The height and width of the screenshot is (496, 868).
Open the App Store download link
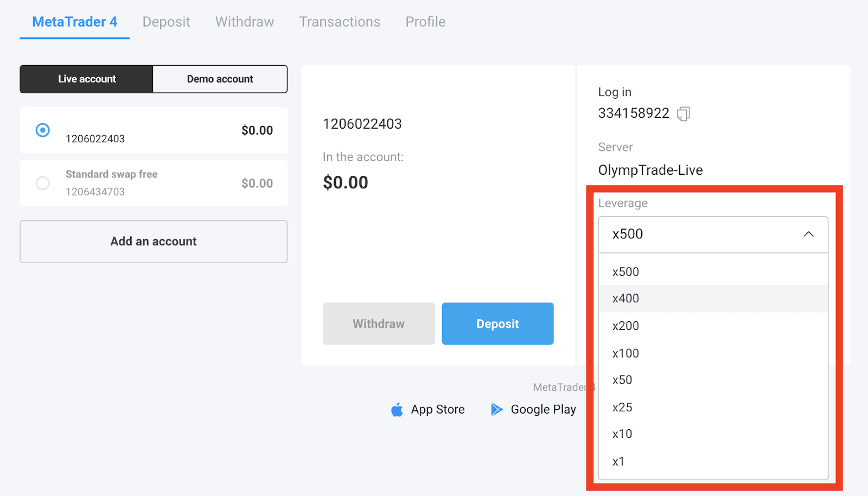(428, 410)
